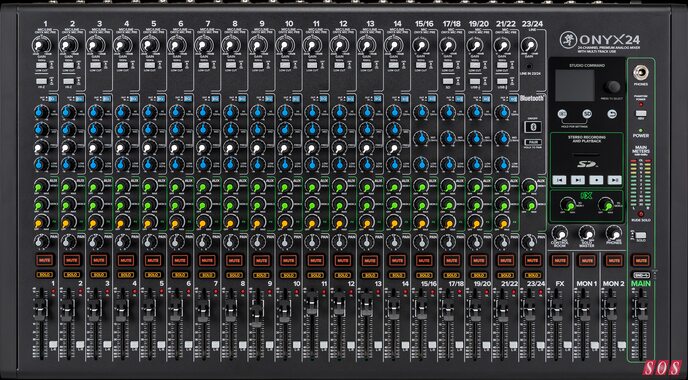
Task: Adjust the Phones level knob
Action: 614,233
